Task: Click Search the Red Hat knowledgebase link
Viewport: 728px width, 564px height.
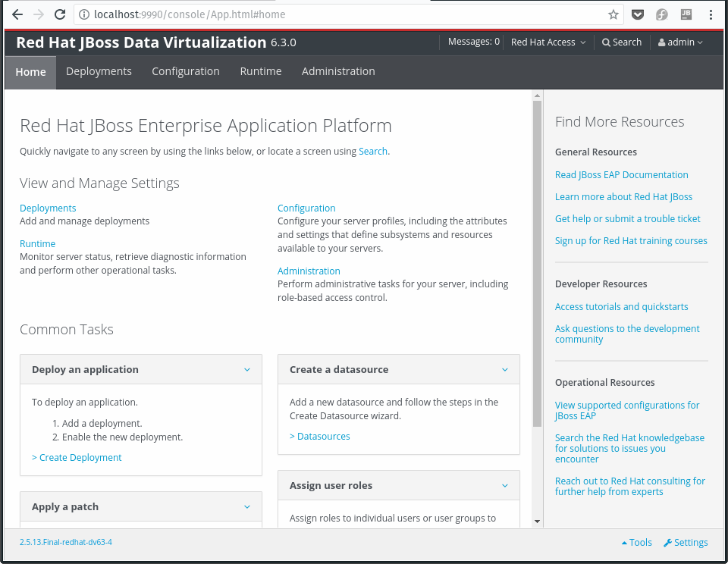Action: pos(630,449)
